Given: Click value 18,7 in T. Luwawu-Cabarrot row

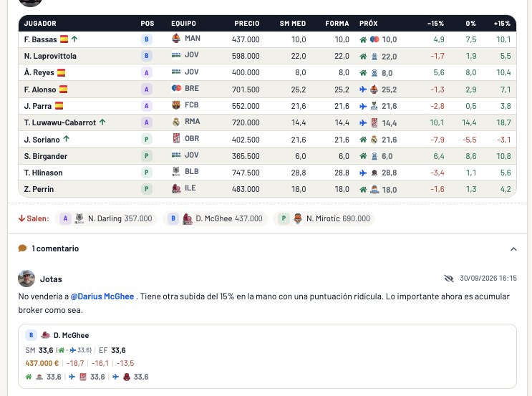Looking at the screenshot, I should 503,122.
